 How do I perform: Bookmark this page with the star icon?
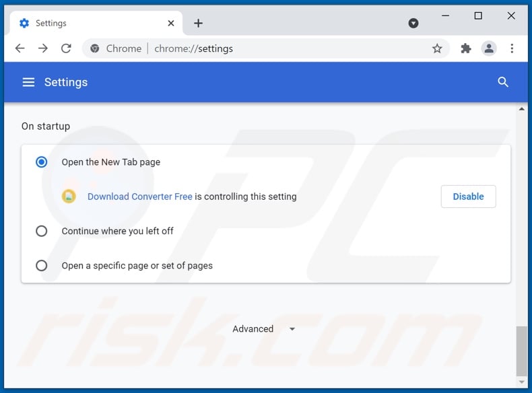click(437, 48)
